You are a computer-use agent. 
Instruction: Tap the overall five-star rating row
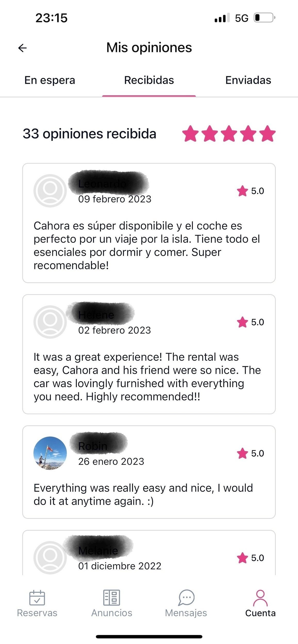coord(229,134)
